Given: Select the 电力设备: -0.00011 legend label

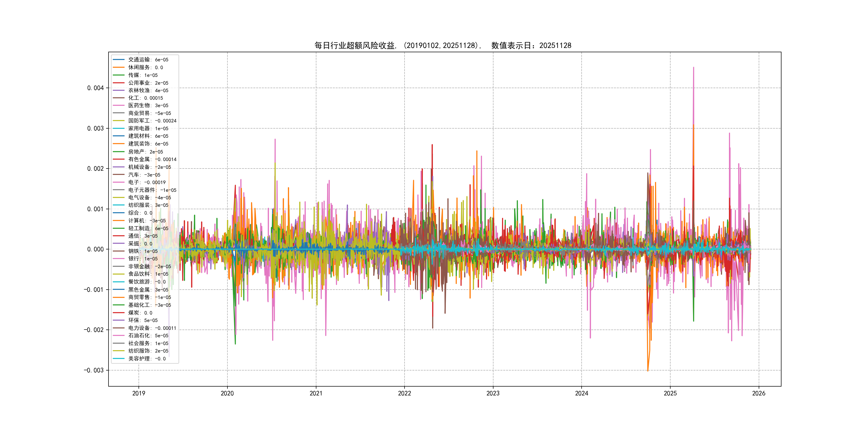Looking at the screenshot, I should pyautogui.click(x=152, y=328).
